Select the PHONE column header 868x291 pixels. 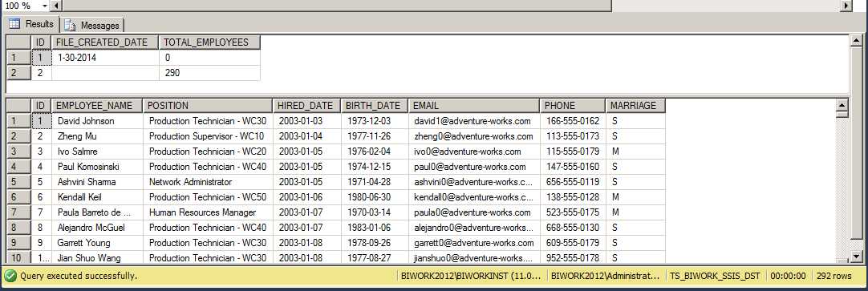[573, 106]
